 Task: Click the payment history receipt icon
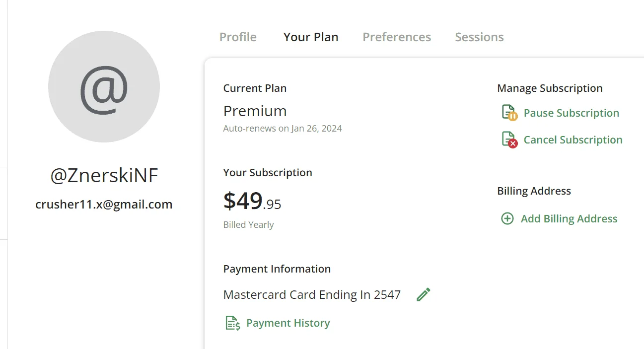(233, 323)
